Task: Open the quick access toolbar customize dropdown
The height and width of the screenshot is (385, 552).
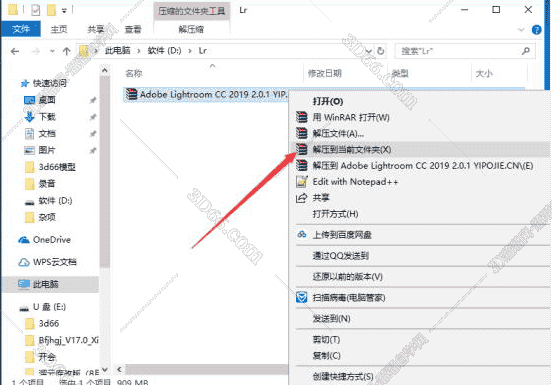Action: [x=64, y=11]
